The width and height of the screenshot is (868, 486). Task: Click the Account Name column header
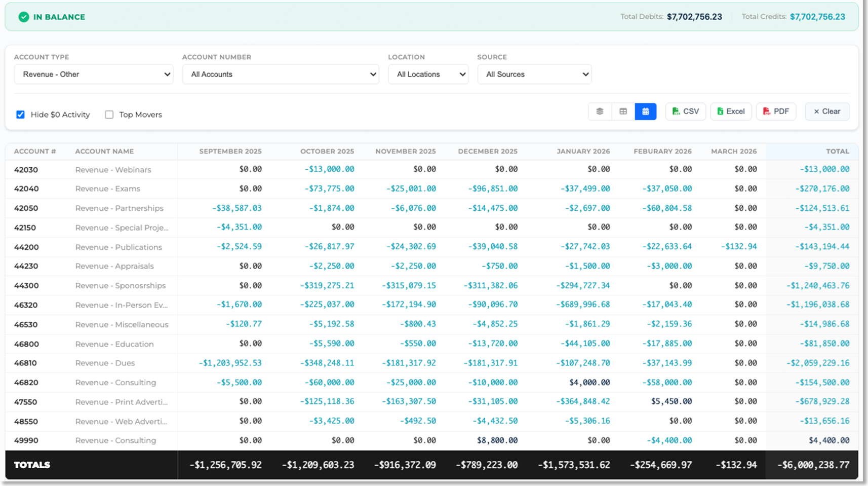(104, 151)
